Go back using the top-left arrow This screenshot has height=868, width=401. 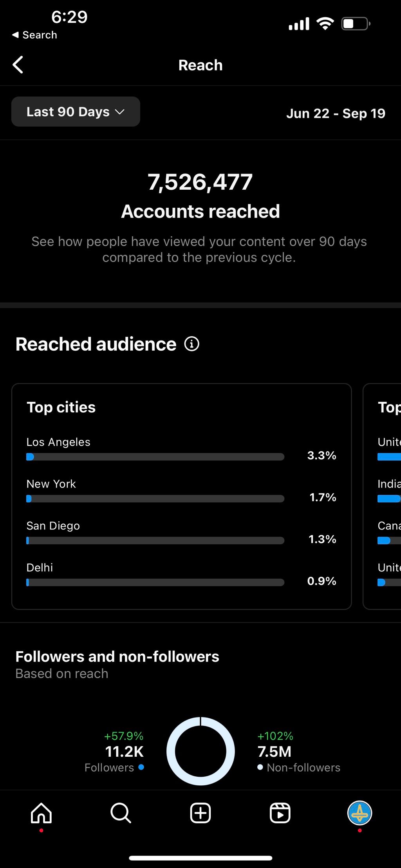click(18, 65)
